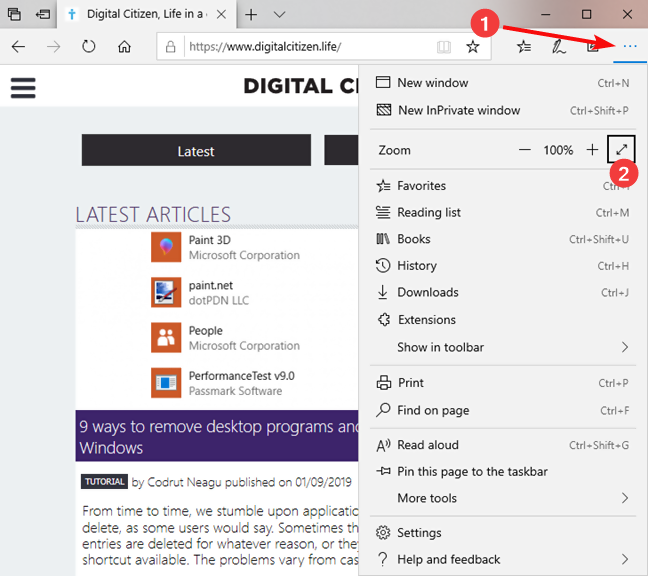This screenshot has height=576, width=648.
Task: Expand Show in toolbar submenu
Action: click(x=503, y=347)
